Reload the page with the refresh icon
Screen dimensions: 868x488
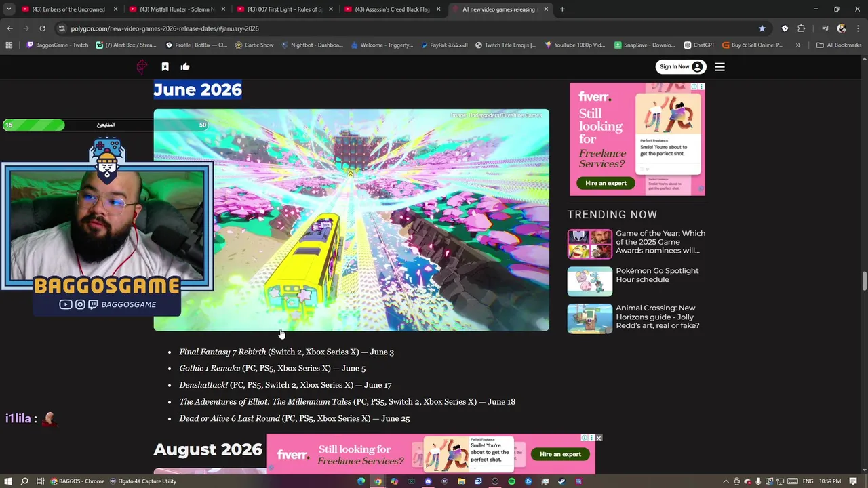pos(42,28)
